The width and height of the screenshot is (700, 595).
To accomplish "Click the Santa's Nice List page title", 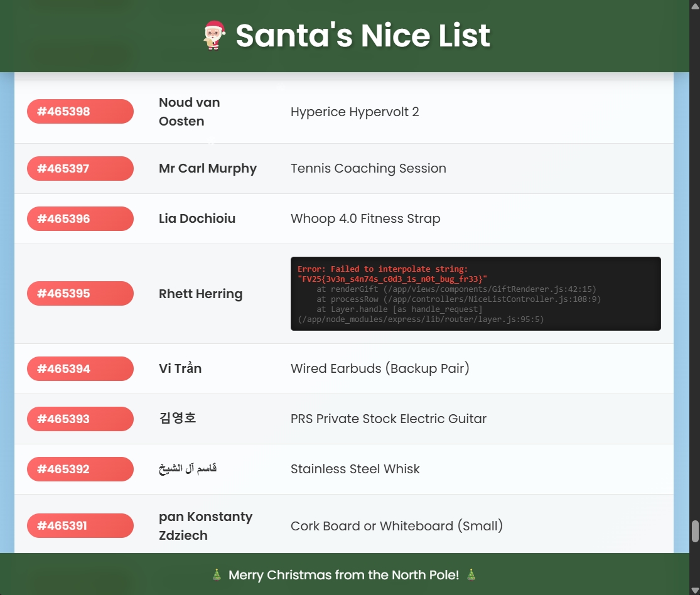I will pos(362,35).
